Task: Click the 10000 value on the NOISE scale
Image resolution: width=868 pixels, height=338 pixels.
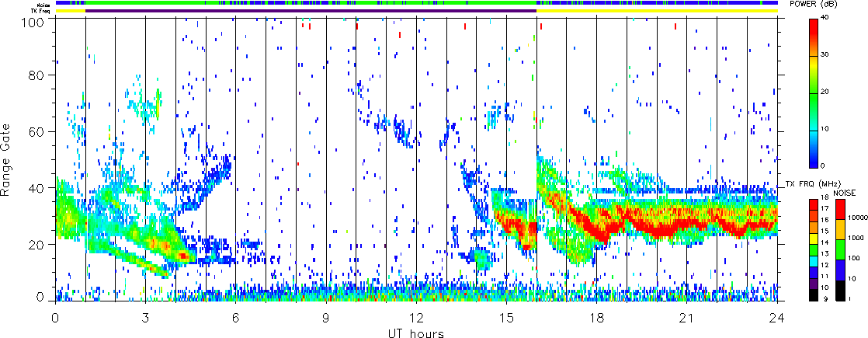Action: pyautogui.click(x=857, y=218)
